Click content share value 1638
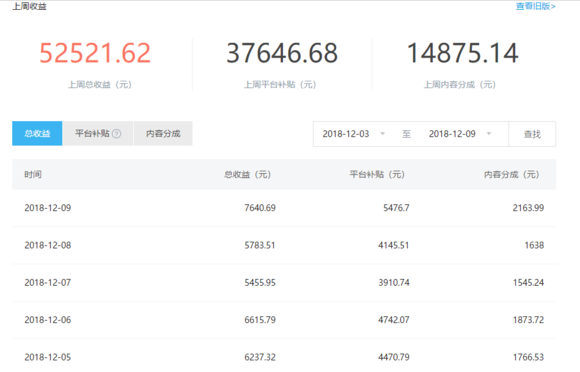Screen dimensions: 580x372 [534, 245]
